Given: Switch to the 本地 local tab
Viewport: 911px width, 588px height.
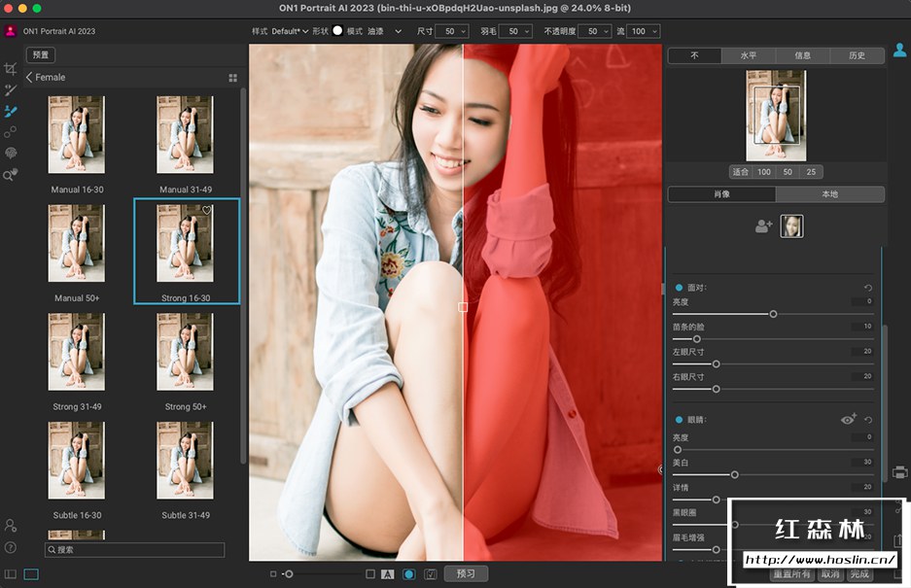Looking at the screenshot, I should (x=829, y=194).
